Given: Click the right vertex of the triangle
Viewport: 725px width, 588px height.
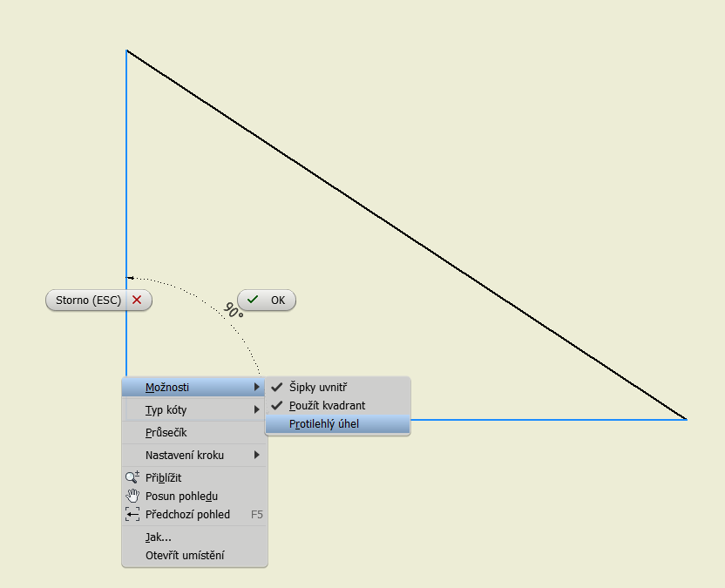Looking at the screenshot, I should pyautogui.click(x=686, y=419).
